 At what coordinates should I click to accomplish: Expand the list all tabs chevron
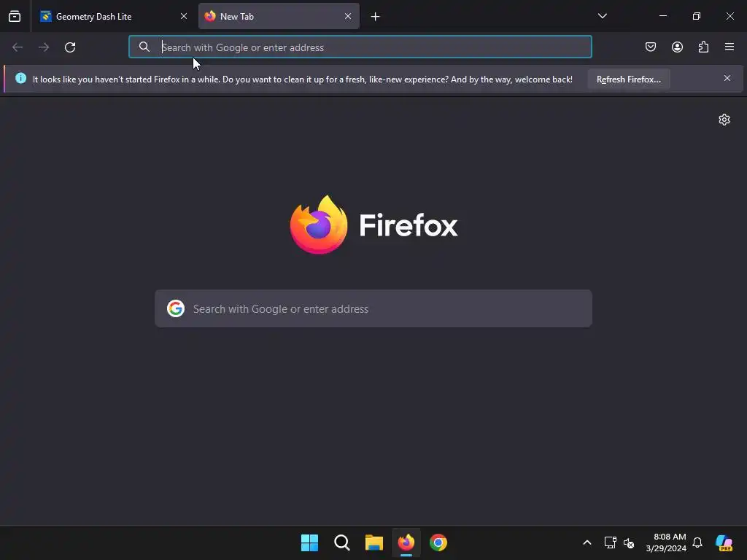tap(602, 16)
